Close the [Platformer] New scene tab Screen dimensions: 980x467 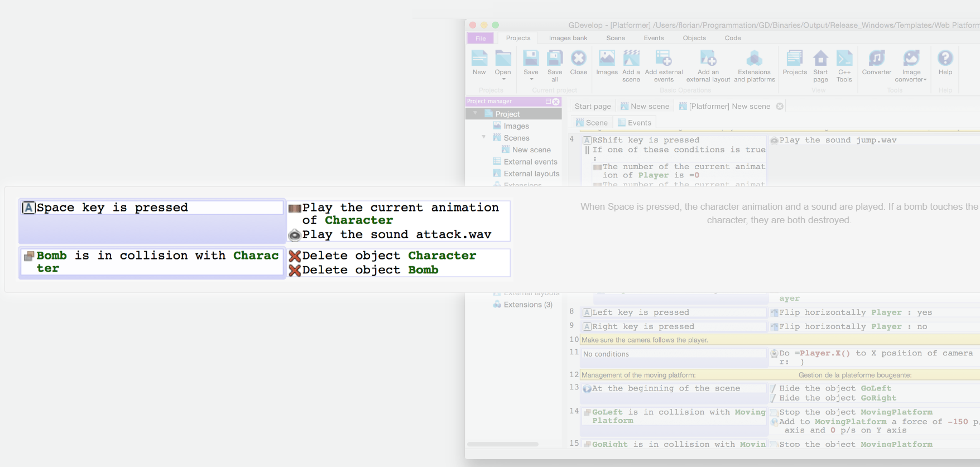(x=780, y=106)
